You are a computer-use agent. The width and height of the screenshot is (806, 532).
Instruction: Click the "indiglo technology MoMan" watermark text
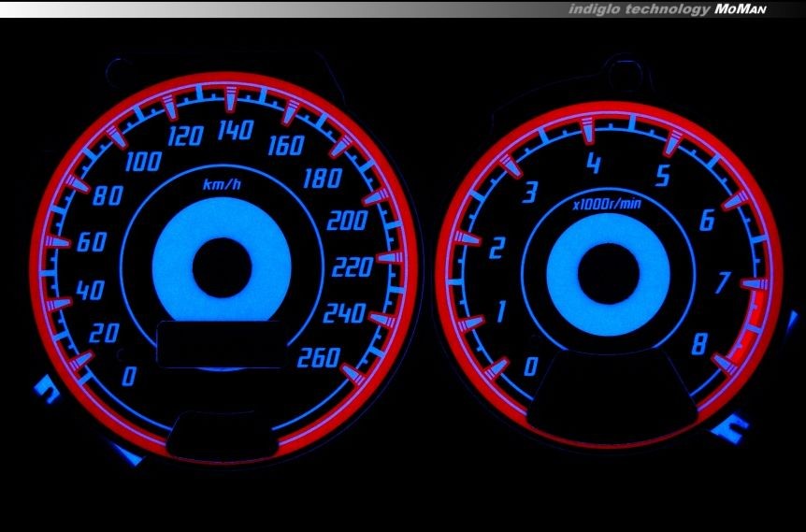(665, 8)
